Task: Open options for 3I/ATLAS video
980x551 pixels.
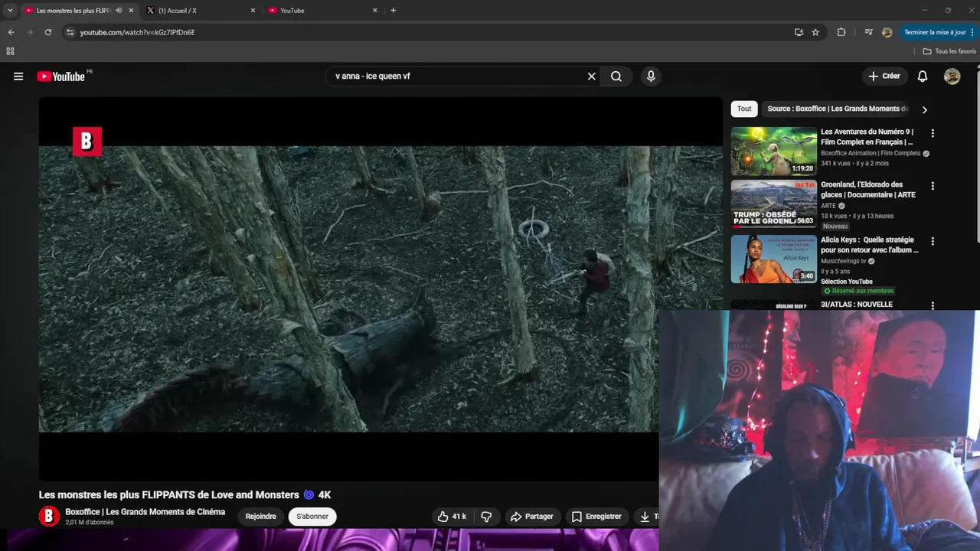Action: point(933,305)
